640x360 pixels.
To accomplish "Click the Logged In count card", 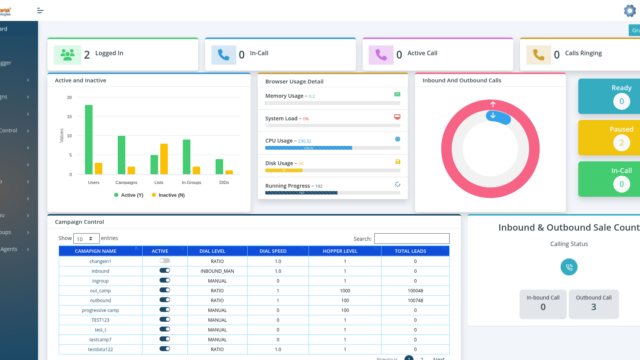I will (123, 54).
